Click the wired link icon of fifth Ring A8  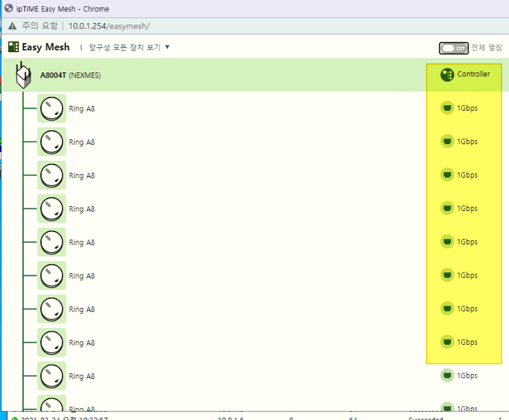pyautogui.click(x=447, y=242)
